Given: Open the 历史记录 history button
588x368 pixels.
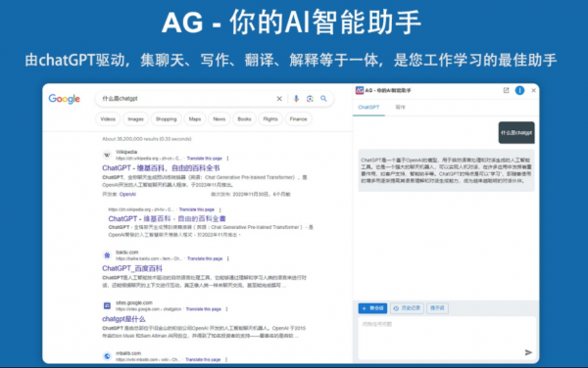Looking at the screenshot, I should click(408, 308).
